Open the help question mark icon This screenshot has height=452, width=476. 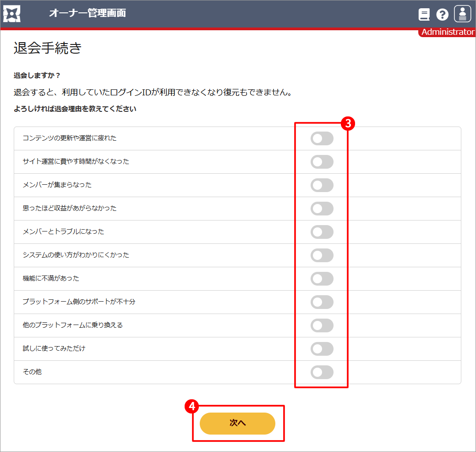442,15
